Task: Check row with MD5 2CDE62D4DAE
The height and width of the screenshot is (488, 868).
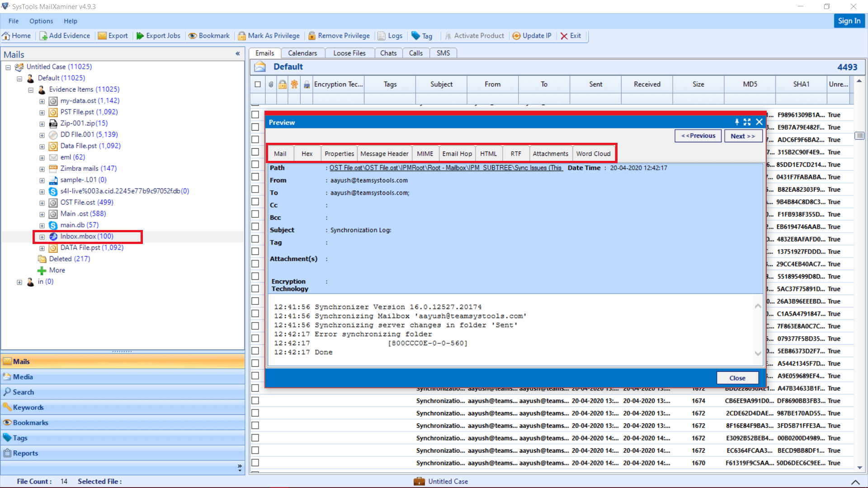Action: 255,413
